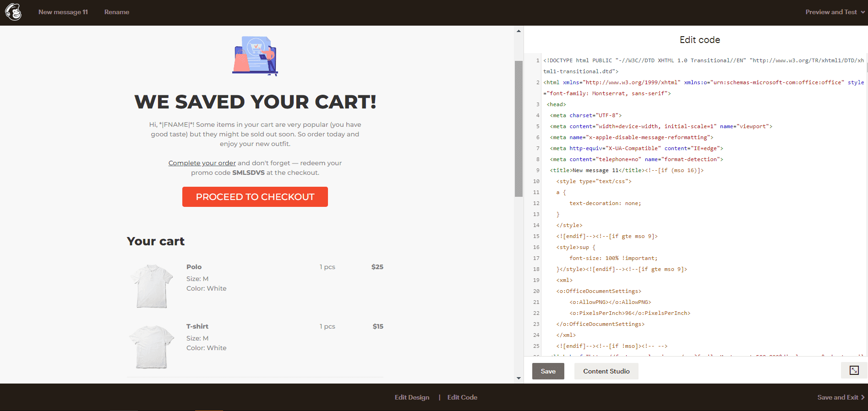
Task: Click the preview scroll down arrow
Action: coord(519,378)
